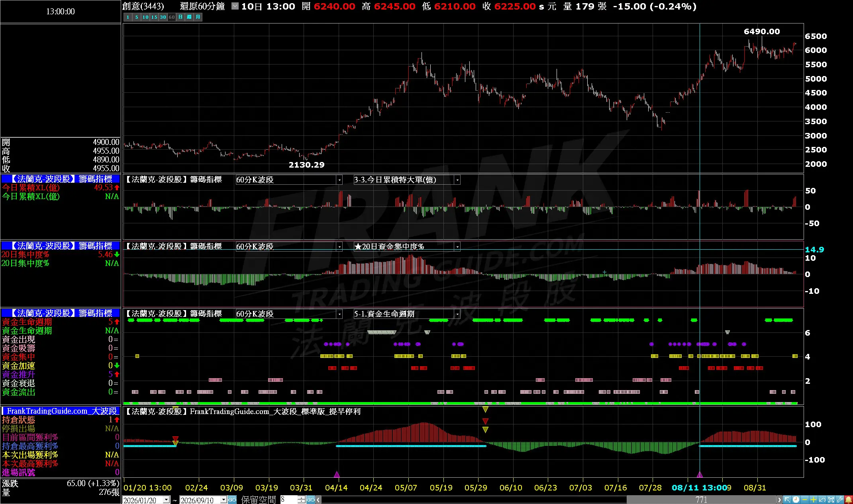Select the 5-minute timeframe button
The image size is (853, 504).
click(137, 17)
